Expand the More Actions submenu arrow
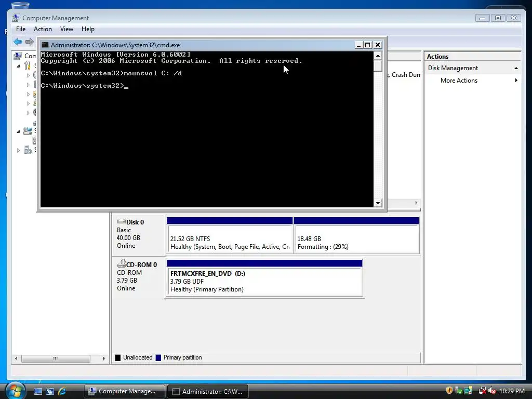Viewport: 532px width, 399px height. click(x=516, y=81)
